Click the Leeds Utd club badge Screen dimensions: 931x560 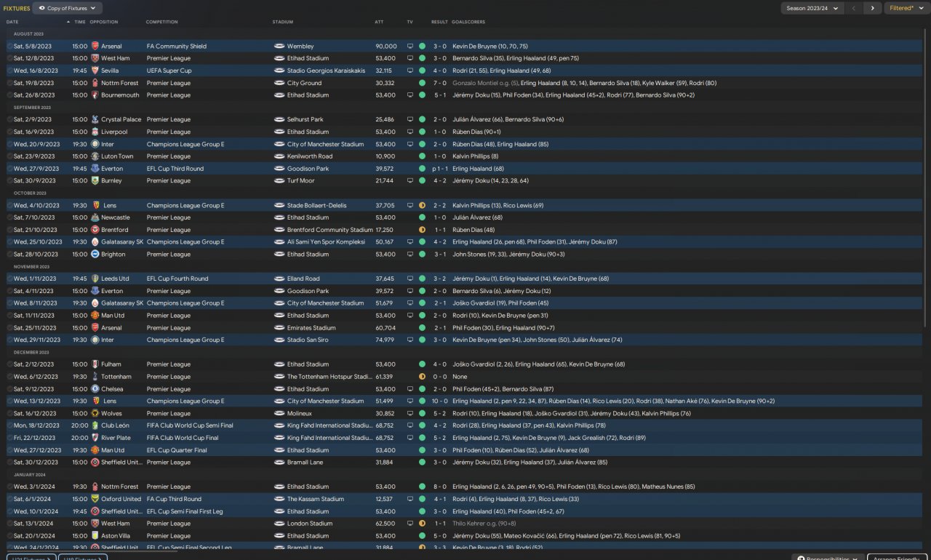(x=95, y=279)
